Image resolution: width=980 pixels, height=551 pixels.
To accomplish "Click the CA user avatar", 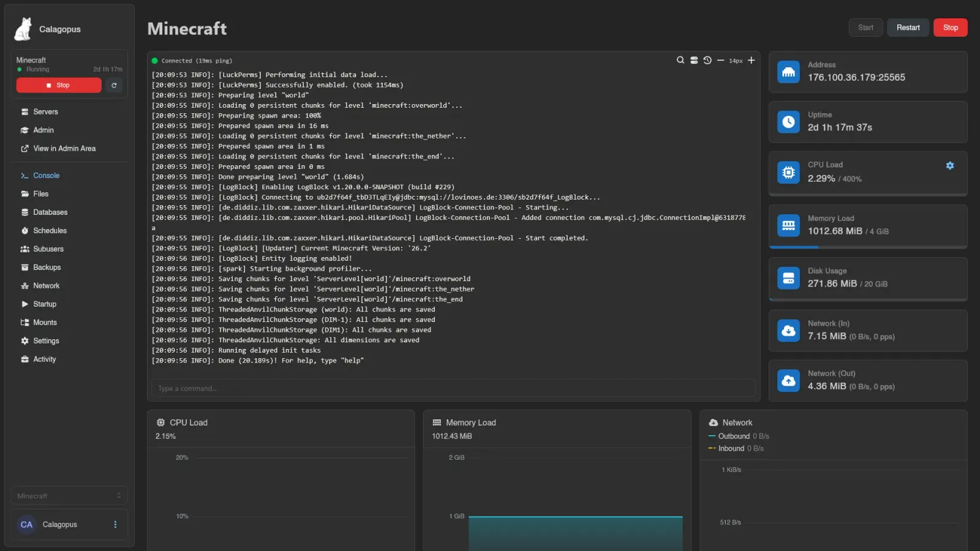I will (x=26, y=525).
